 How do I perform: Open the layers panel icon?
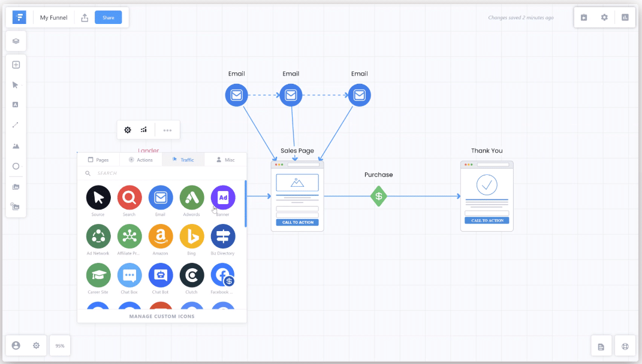tap(16, 41)
